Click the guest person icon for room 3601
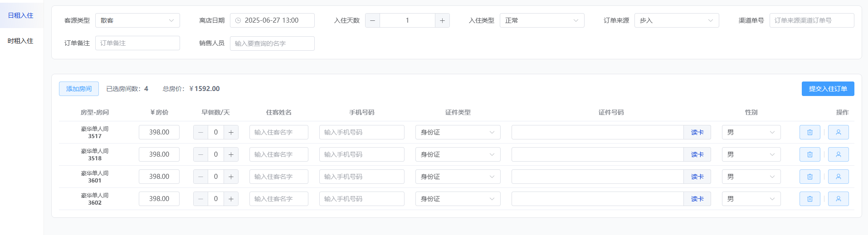This screenshot has height=235, width=868. [x=838, y=177]
